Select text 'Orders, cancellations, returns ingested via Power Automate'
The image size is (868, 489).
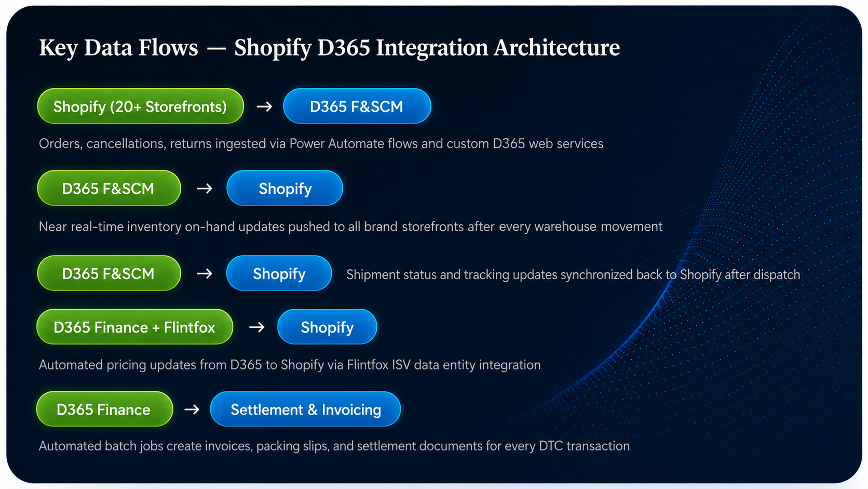[211, 144]
